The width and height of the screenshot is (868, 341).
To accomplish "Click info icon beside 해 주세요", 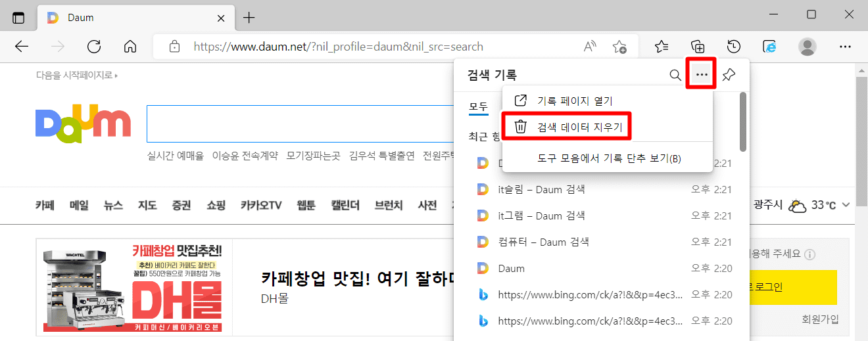I will pyautogui.click(x=811, y=254).
